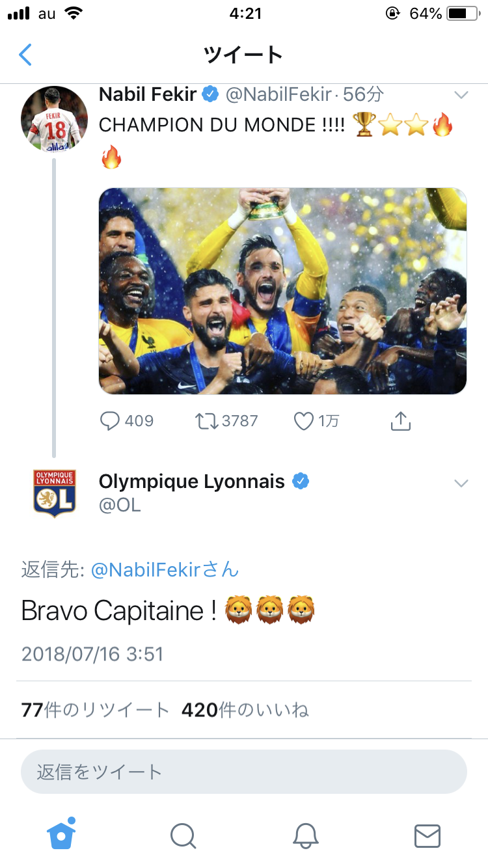The height and width of the screenshot is (868, 488).
Task: Tap the Olympique Lyonnais account name
Action: (192, 481)
